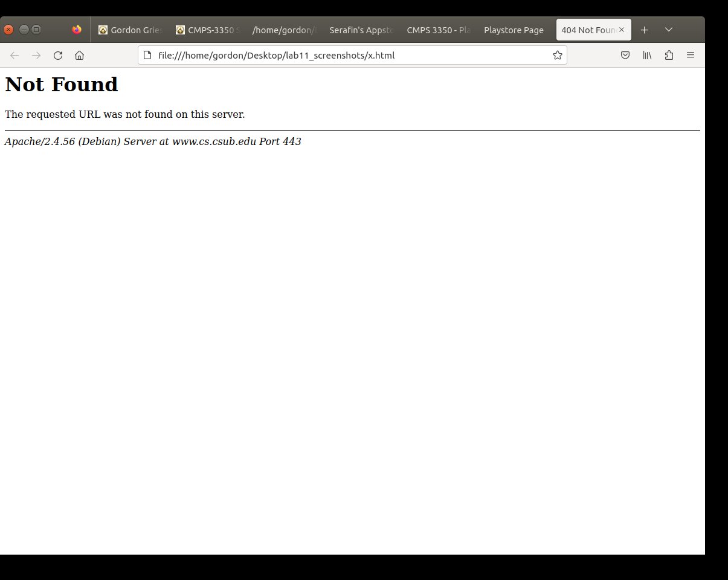Reload the current page
The image size is (728, 580).
click(x=58, y=56)
